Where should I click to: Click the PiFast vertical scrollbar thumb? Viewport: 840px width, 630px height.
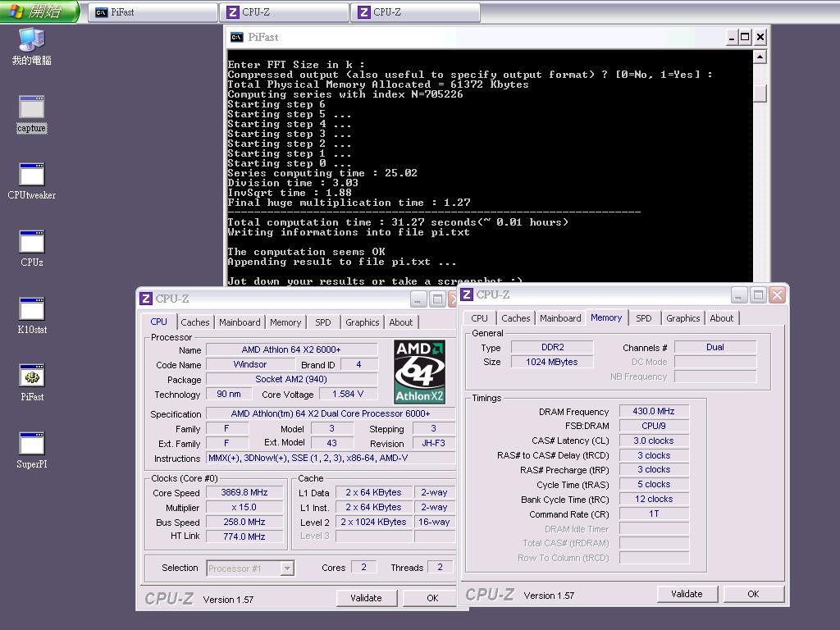pyautogui.click(x=760, y=92)
